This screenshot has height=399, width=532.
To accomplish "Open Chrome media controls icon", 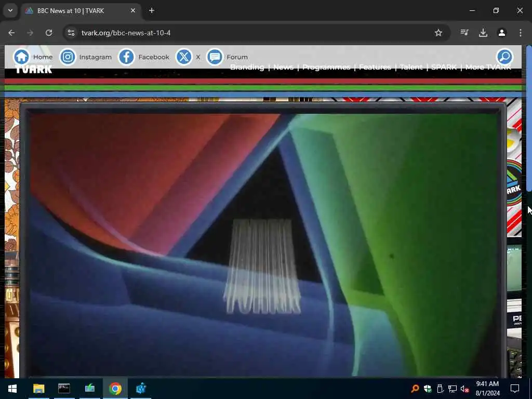I will click(x=464, y=33).
